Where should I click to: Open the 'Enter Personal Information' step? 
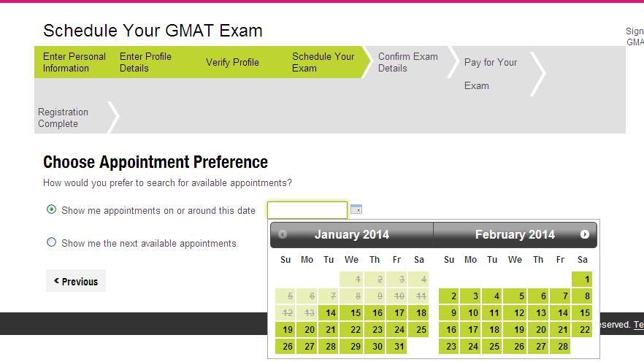coord(74,62)
